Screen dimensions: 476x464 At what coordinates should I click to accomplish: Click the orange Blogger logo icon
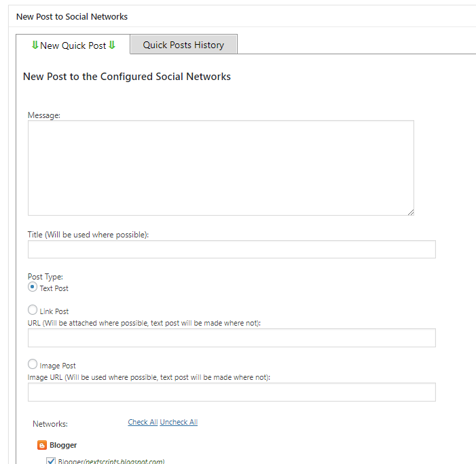(42, 446)
